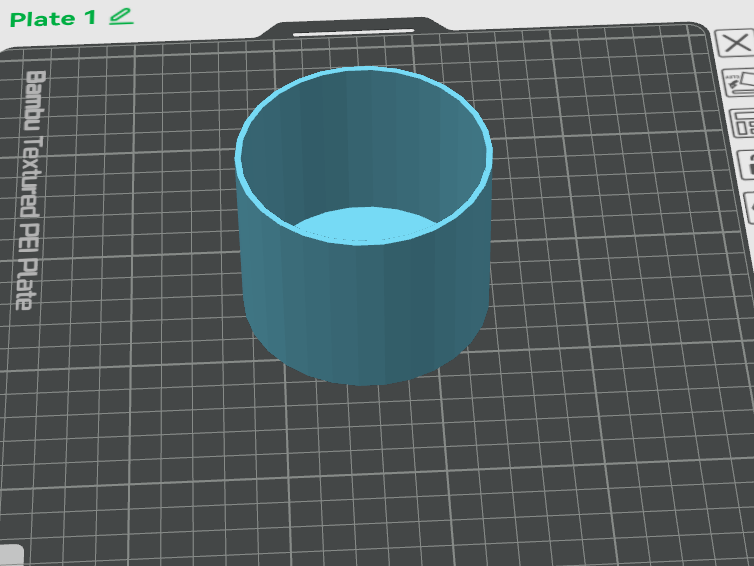Remove the plate with the X icon
Screen dimensions: 754x566
tap(735, 43)
